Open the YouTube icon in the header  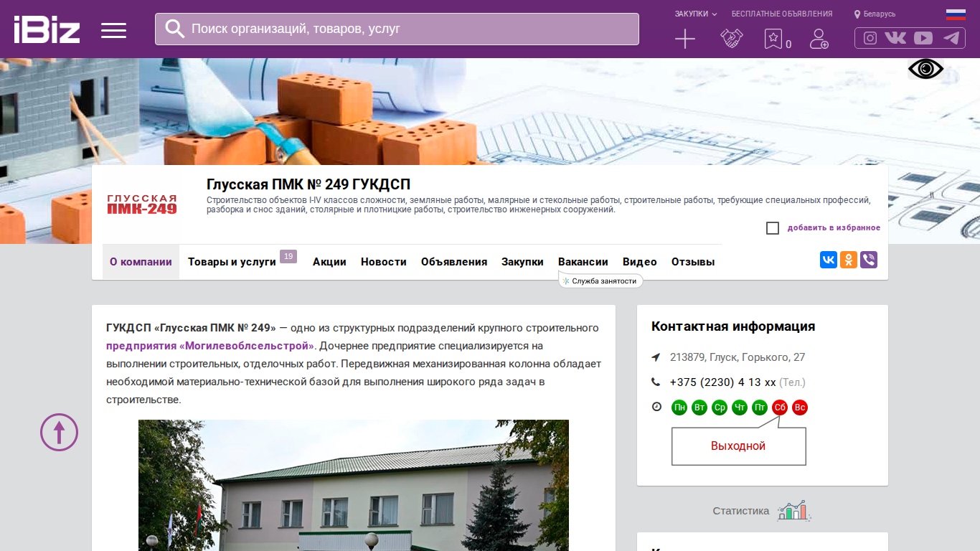[x=923, y=38]
